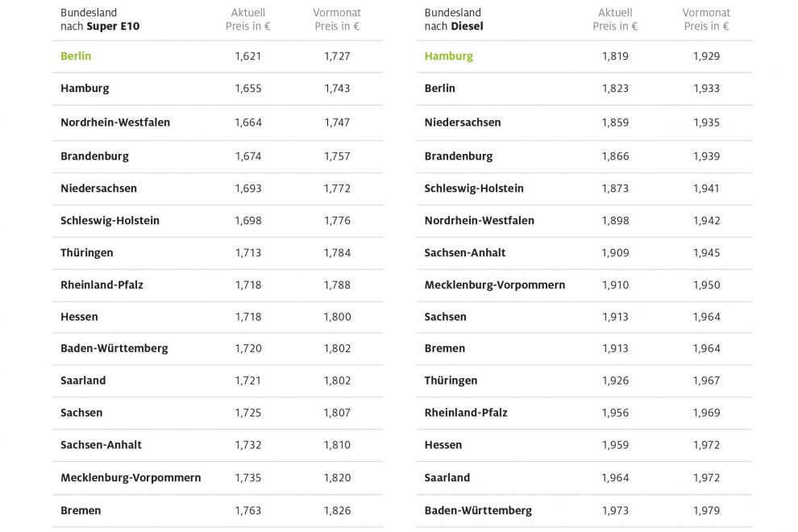Viewport: 798px width, 532px height.
Task: Select Mecklenburg-Vorpommern in the Diesel list
Action: click(494, 285)
